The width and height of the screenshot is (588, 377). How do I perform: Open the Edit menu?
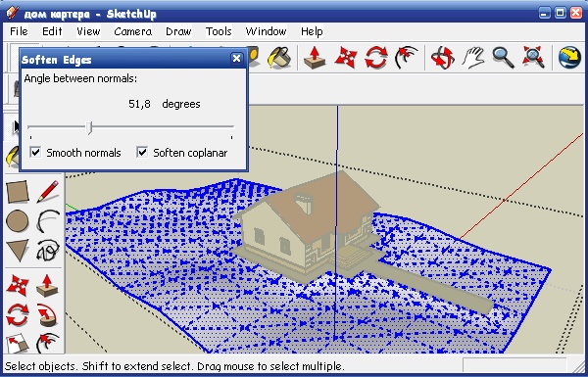coord(52,31)
